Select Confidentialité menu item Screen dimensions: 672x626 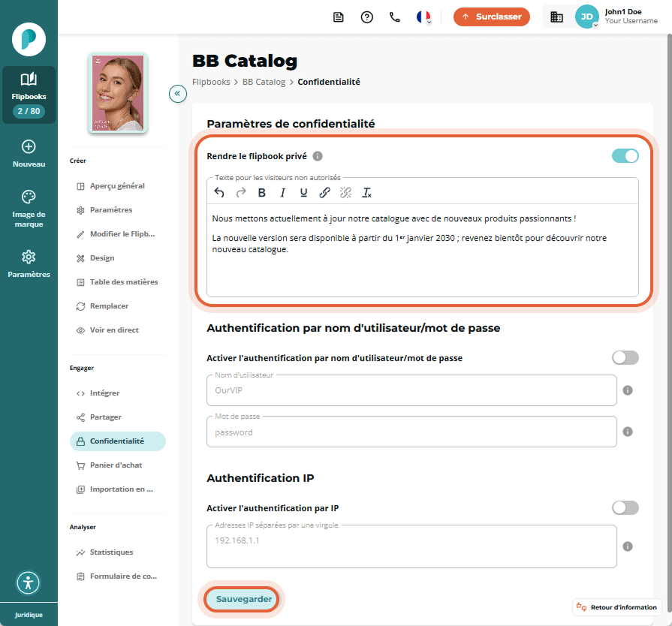click(x=117, y=441)
